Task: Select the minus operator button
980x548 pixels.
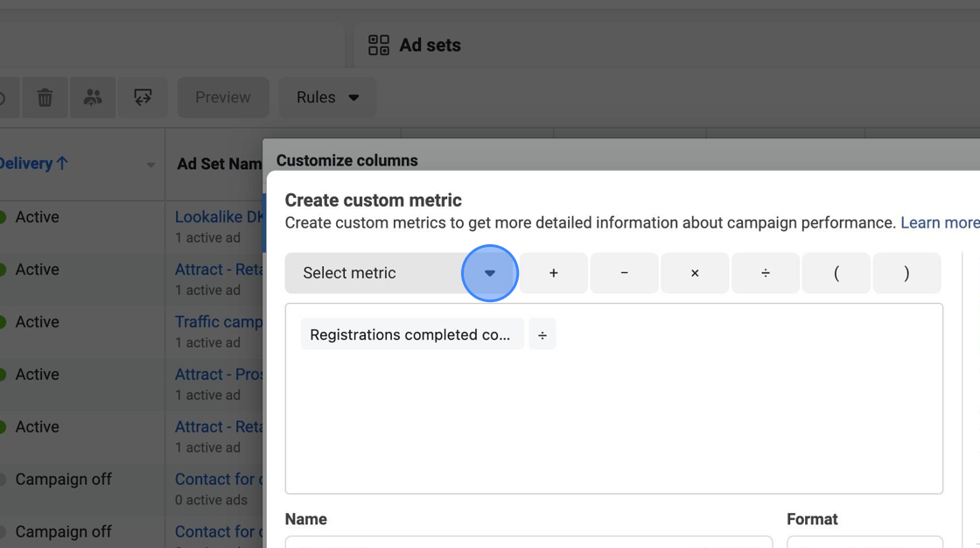Action: [x=624, y=272]
